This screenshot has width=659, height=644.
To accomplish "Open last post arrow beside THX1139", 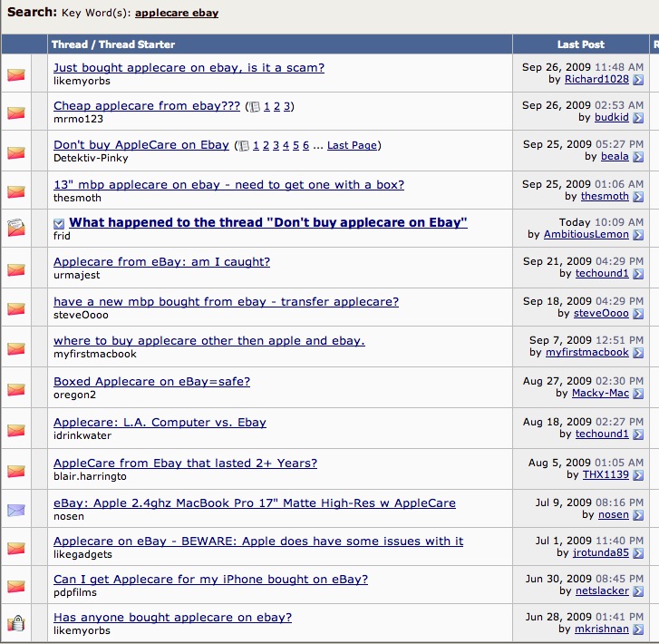I will 638,475.
